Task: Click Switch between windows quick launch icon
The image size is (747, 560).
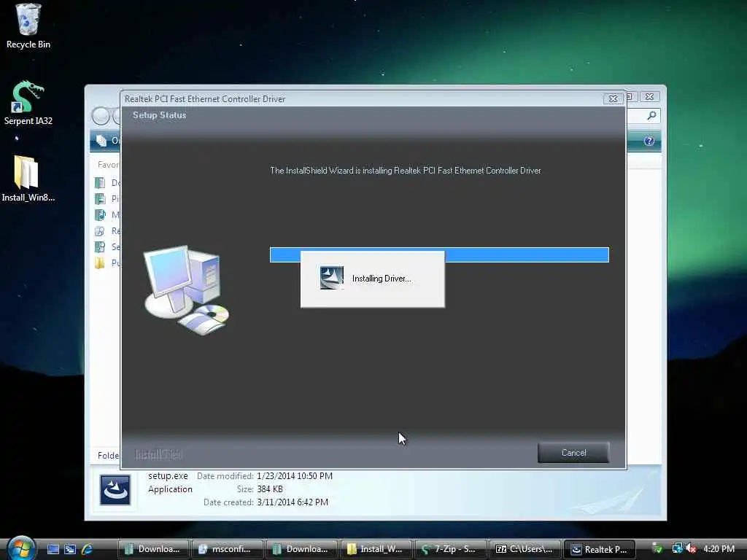Action: (x=69, y=549)
